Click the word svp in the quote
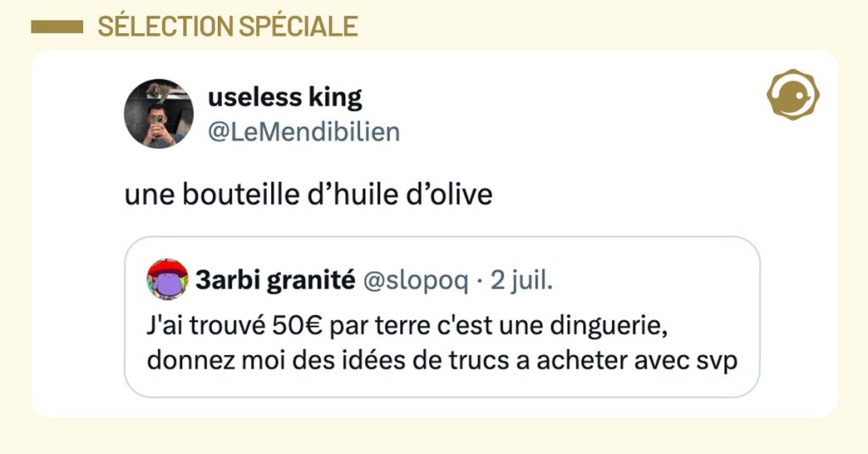This screenshot has width=868, height=454. (x=716, y=360)
